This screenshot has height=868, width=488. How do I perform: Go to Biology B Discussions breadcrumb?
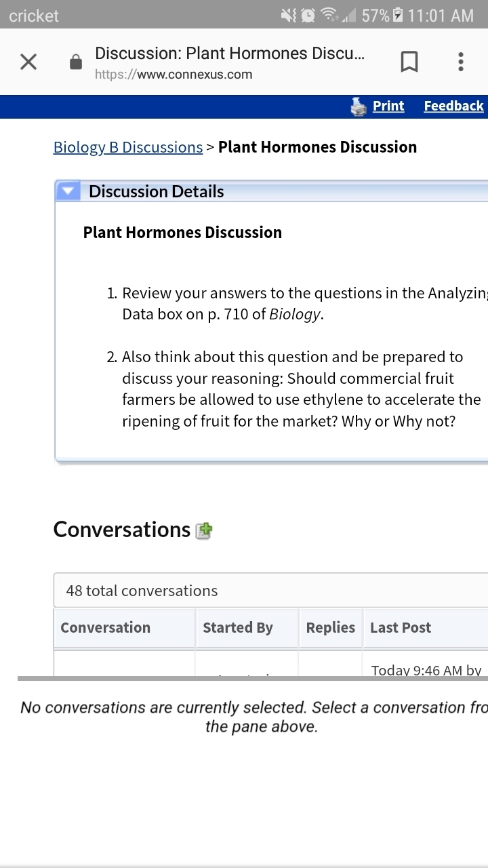pyautogui.click(x=128, y=147)
